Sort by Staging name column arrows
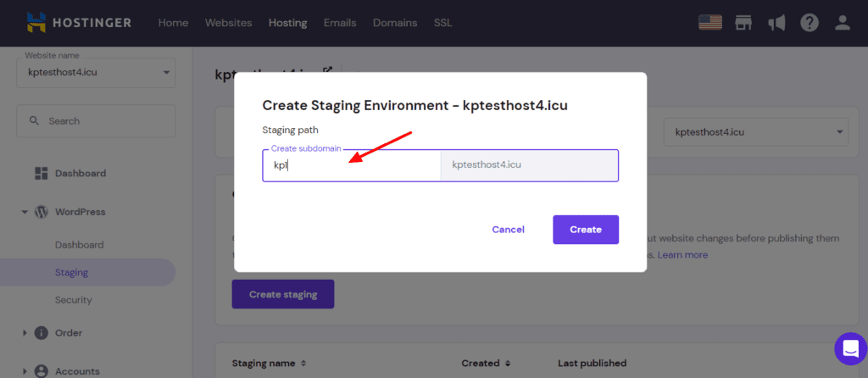This screenshot has height=378, width=868. coord(303,364)
